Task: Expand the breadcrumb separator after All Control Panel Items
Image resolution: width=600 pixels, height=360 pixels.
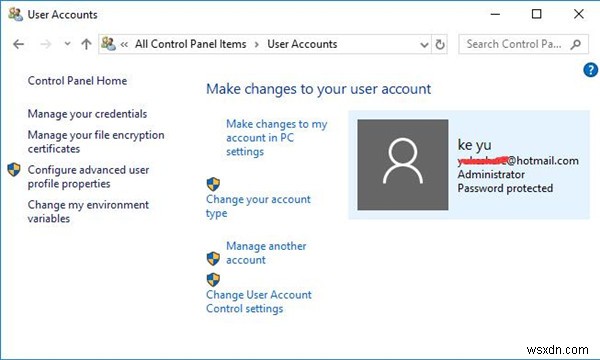Action: pos(257,44)
